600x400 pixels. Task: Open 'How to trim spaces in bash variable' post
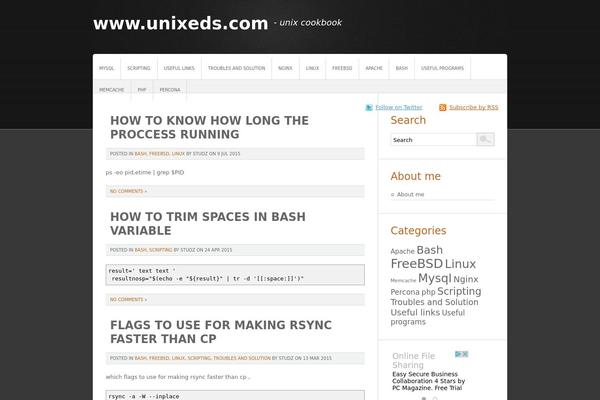click(x=208, y=224)
